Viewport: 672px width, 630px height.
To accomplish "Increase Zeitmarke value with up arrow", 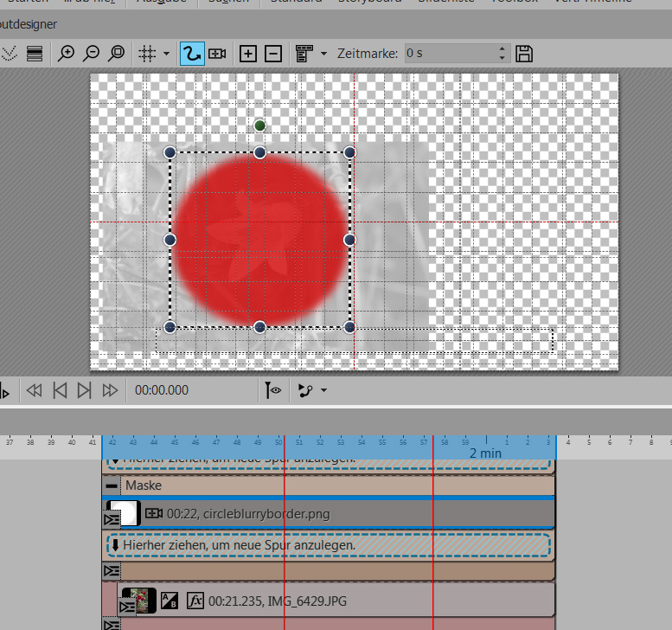I will [502, 49].
